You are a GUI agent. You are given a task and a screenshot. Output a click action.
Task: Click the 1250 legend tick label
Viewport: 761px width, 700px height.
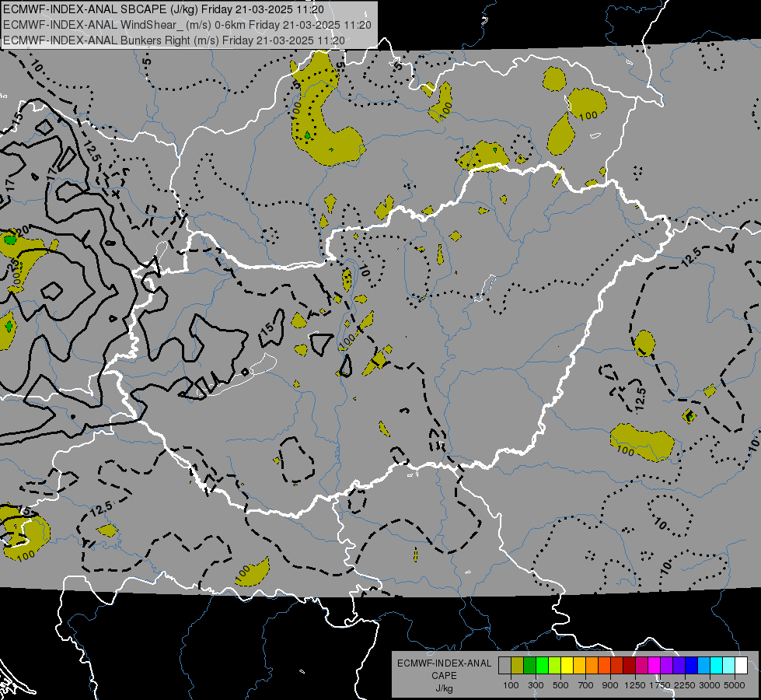coord(635,685)
